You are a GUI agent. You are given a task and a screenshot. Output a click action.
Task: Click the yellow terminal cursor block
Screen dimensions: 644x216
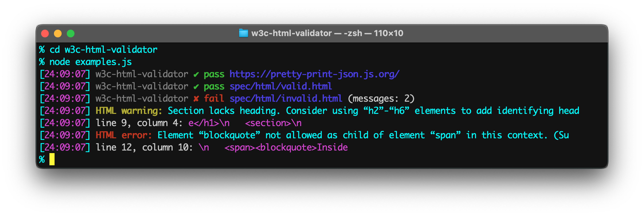[x=52, y=159]
